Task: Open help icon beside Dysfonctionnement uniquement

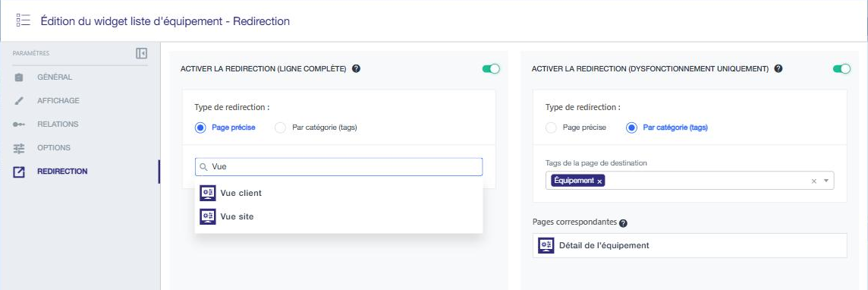Action: point(778,68)
